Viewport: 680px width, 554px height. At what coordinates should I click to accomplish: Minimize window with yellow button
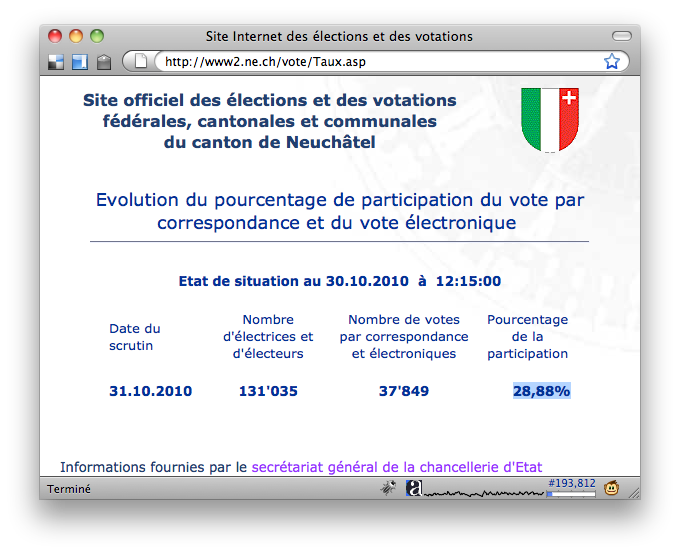click(x=76, y=36)
